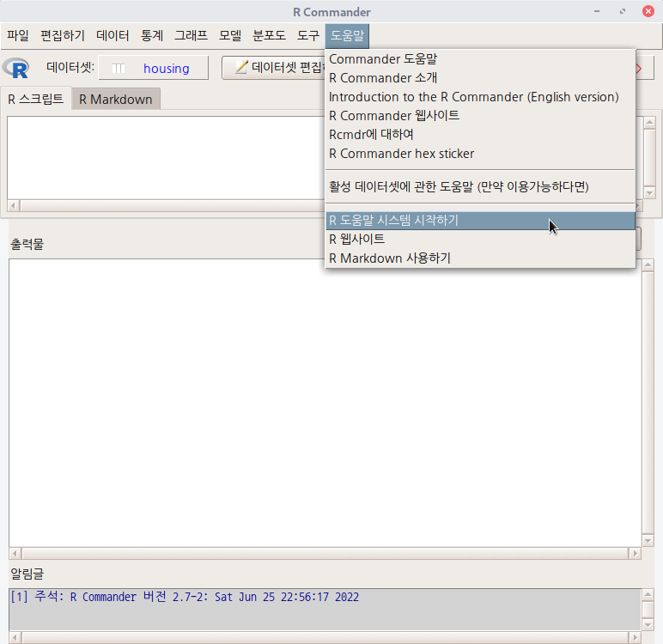Open the 분포도 menu

[269, 35]
